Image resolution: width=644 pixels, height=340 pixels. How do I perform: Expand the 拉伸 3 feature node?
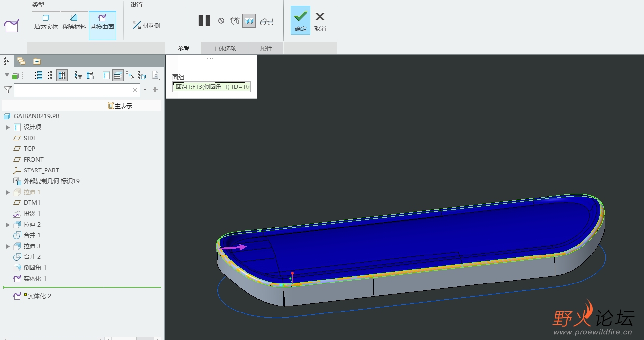click(8, 246)
